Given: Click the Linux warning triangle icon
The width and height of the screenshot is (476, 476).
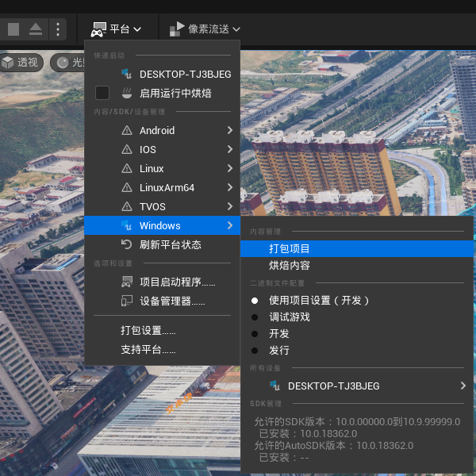Looking at the screenshot, I should (127, 168).
